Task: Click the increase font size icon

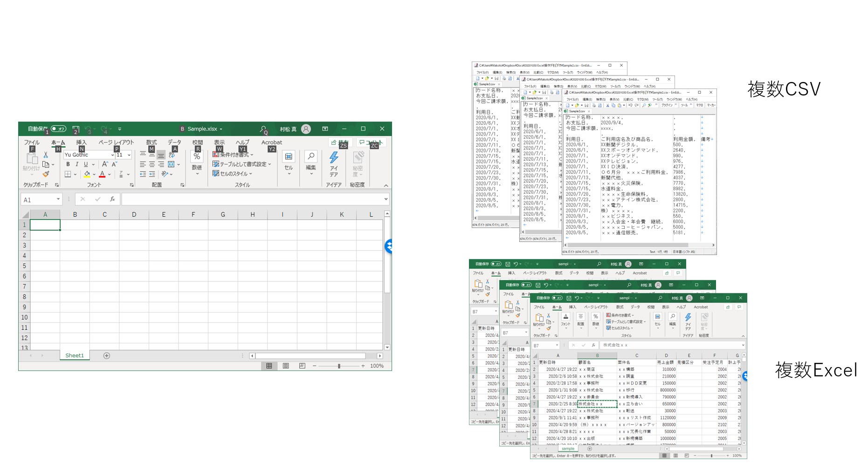Action: [105, 164]
